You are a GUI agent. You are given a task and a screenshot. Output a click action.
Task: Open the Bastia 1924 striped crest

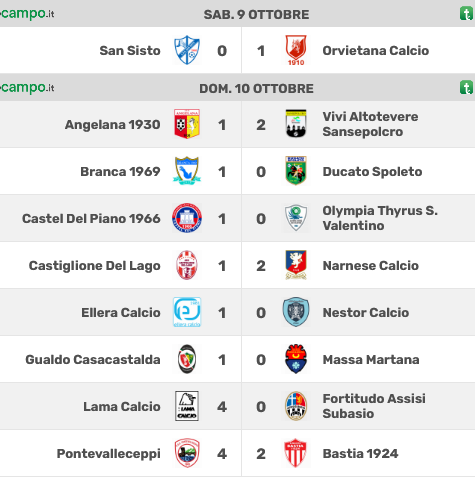296,453
